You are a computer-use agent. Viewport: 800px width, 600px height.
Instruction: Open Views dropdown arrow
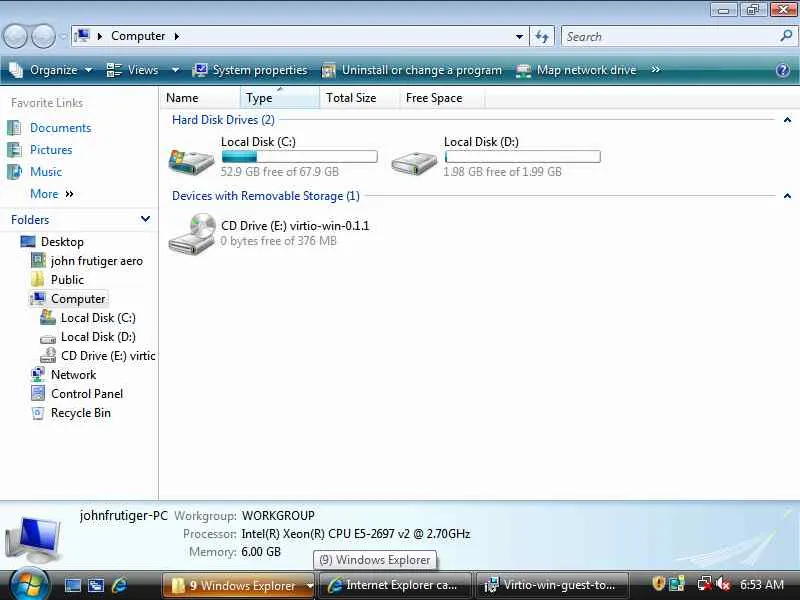[175, 70]
